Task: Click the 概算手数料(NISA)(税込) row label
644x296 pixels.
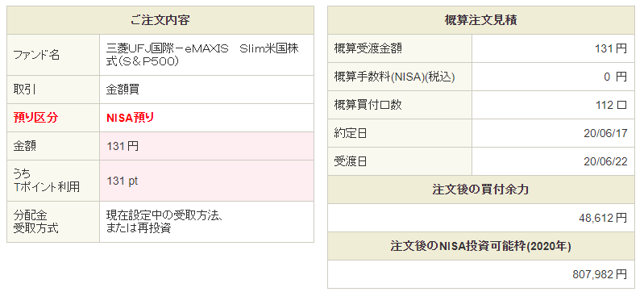Action: point(395,77)
